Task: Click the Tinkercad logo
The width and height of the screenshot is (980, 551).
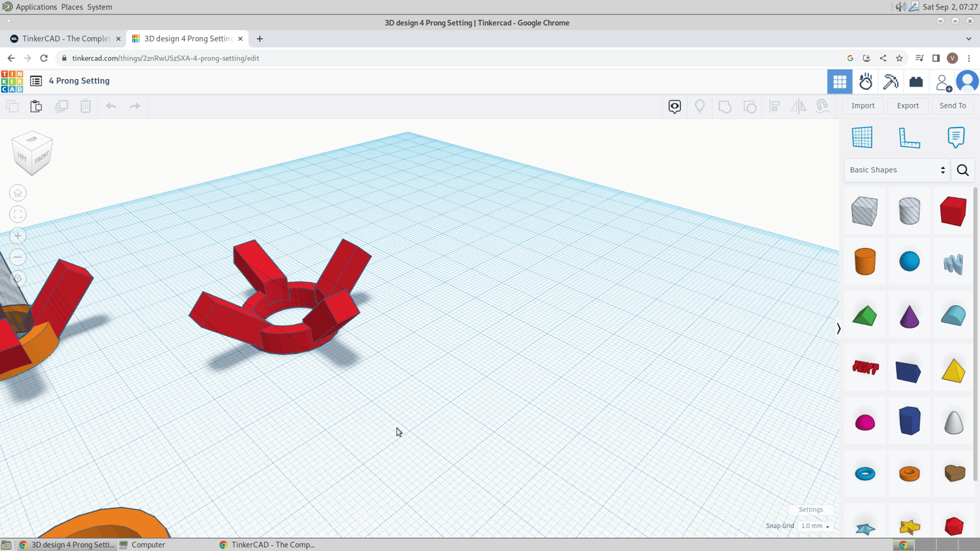Action: [12, 82]
